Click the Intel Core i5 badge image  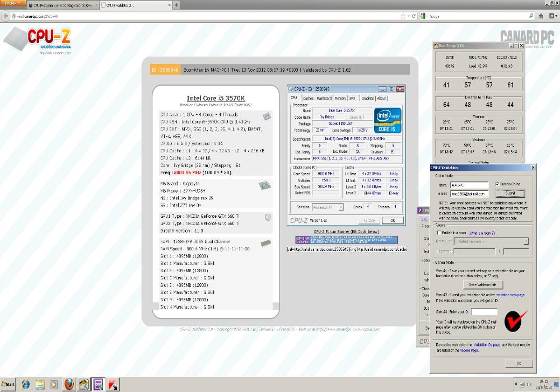click(387, 120)
